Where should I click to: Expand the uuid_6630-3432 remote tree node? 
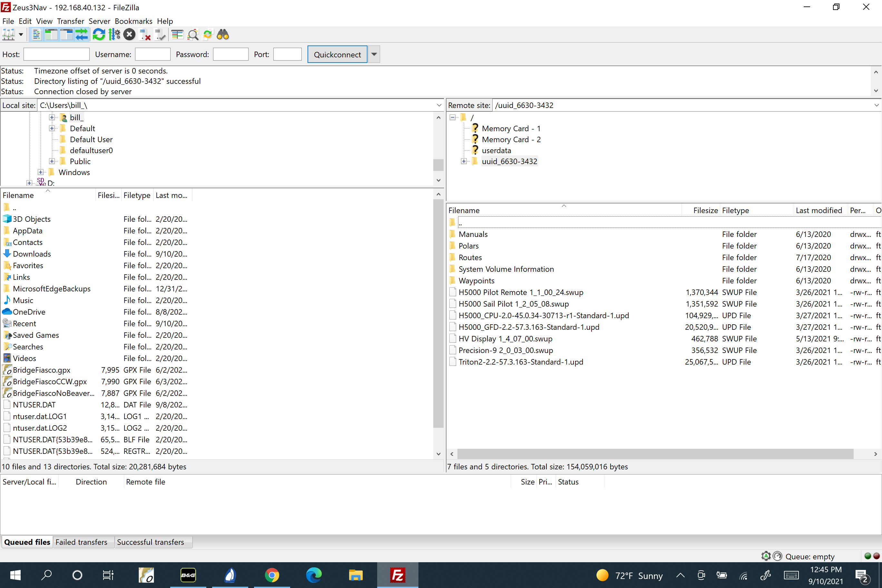click(464, 161)
